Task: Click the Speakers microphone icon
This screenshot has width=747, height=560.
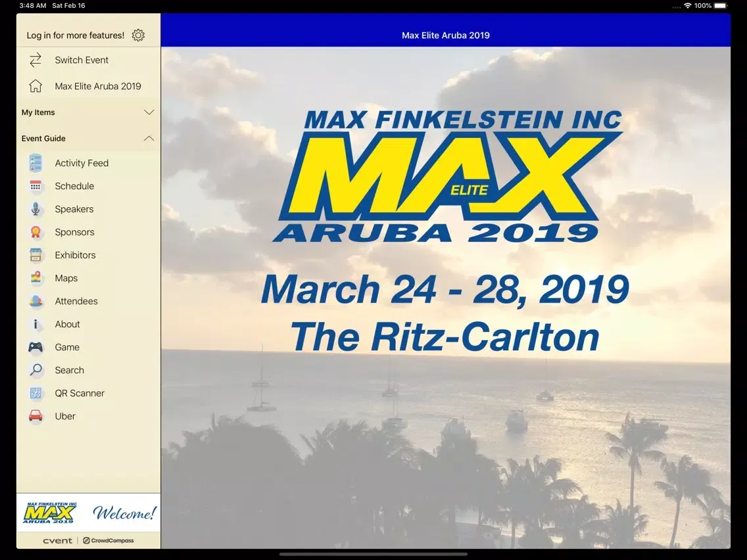Action: pyautogui.click(x=36, y=209)
